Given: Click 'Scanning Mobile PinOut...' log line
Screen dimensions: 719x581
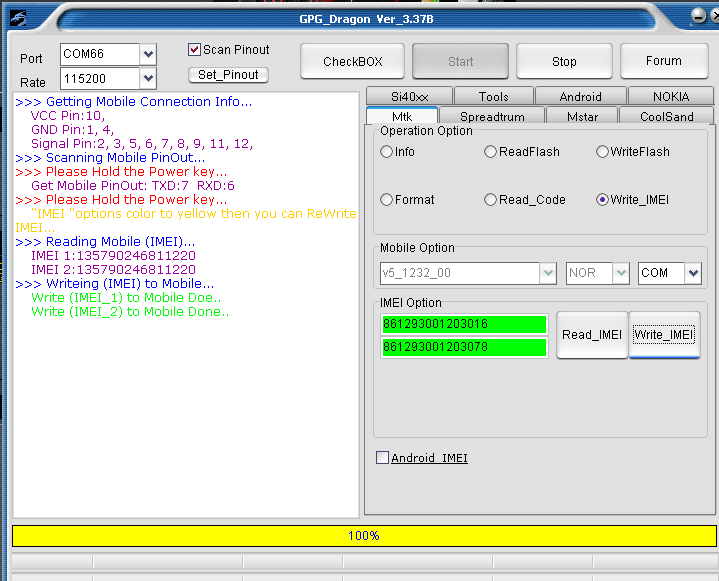Looking at the screenshot, I should click(x=110, y=158).
